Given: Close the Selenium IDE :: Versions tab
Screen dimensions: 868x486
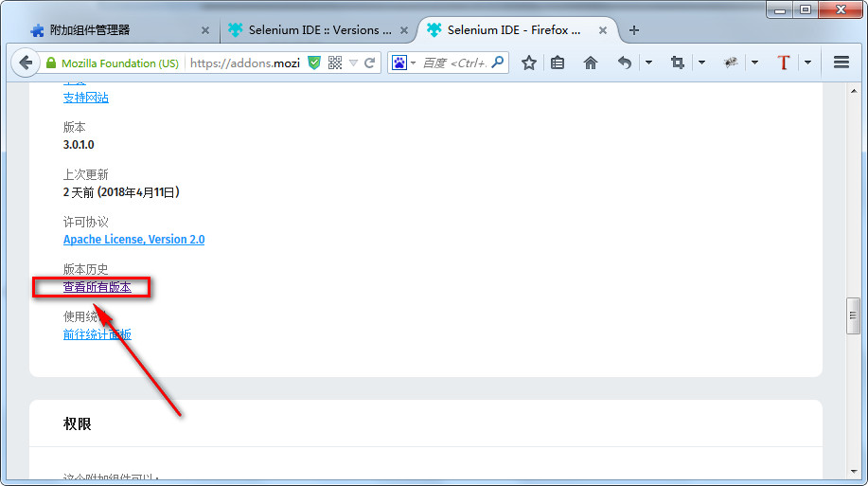Looking at the screenshot, I should (404, 30).
